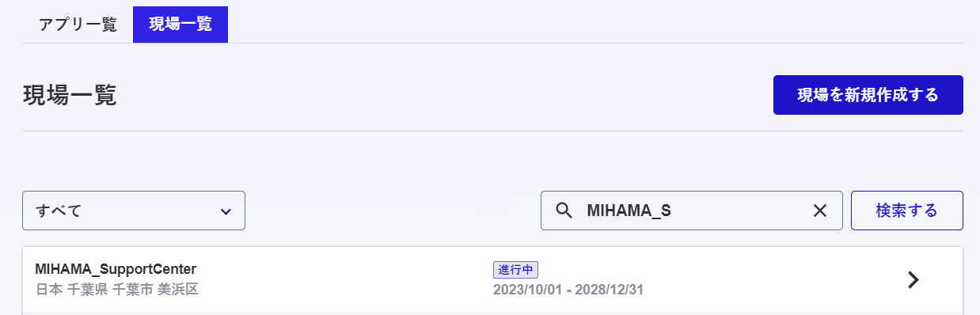Click the 日本 千葉県 千葉市 美浜区 location text
This screenshot has width=980, height=315.
click(x=117, y=289)
